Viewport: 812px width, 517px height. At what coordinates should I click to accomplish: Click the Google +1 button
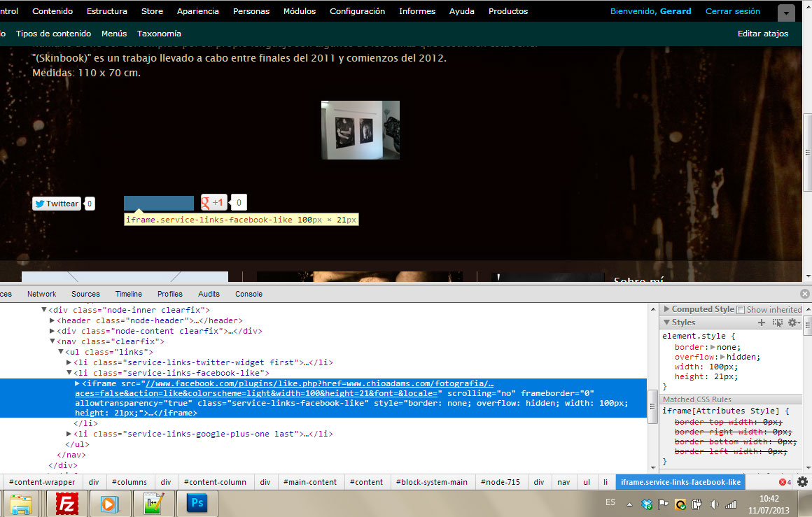point(214,203)
